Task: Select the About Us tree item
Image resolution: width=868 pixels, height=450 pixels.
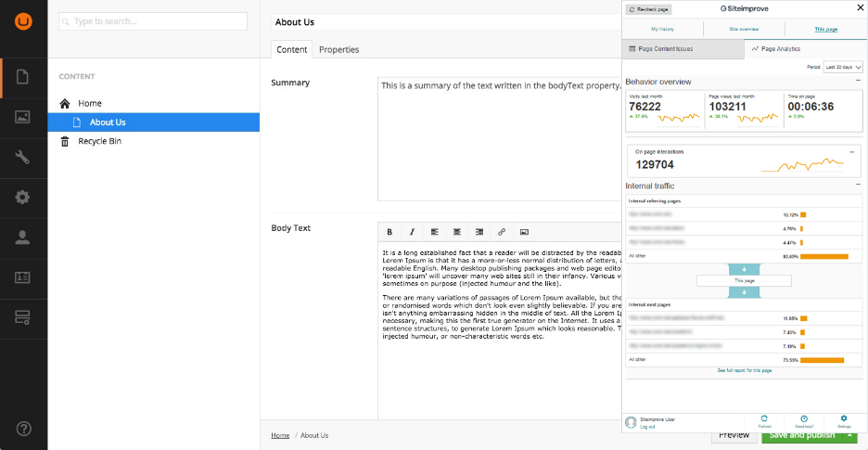Action: [x=153, y=122]
